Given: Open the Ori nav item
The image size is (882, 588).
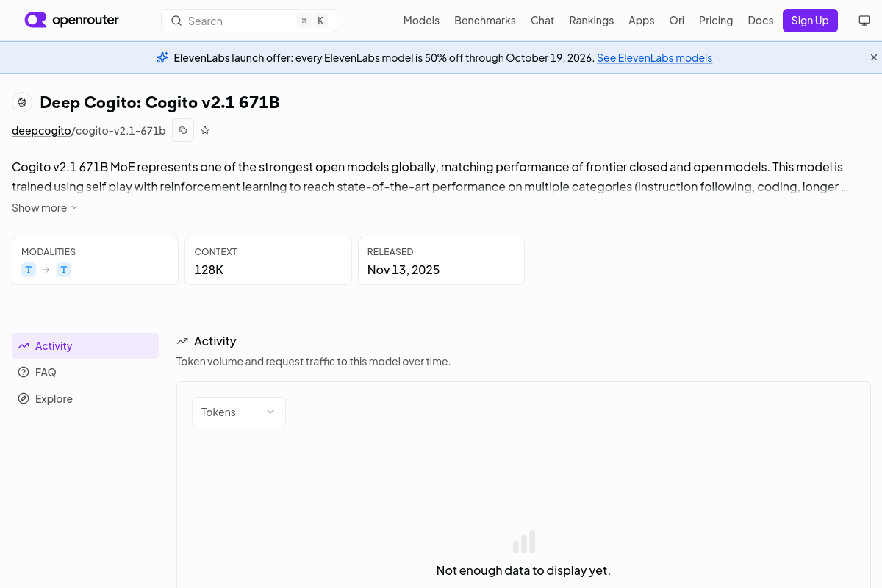Looking at the screenshot, I should click(x=677, y=21).
